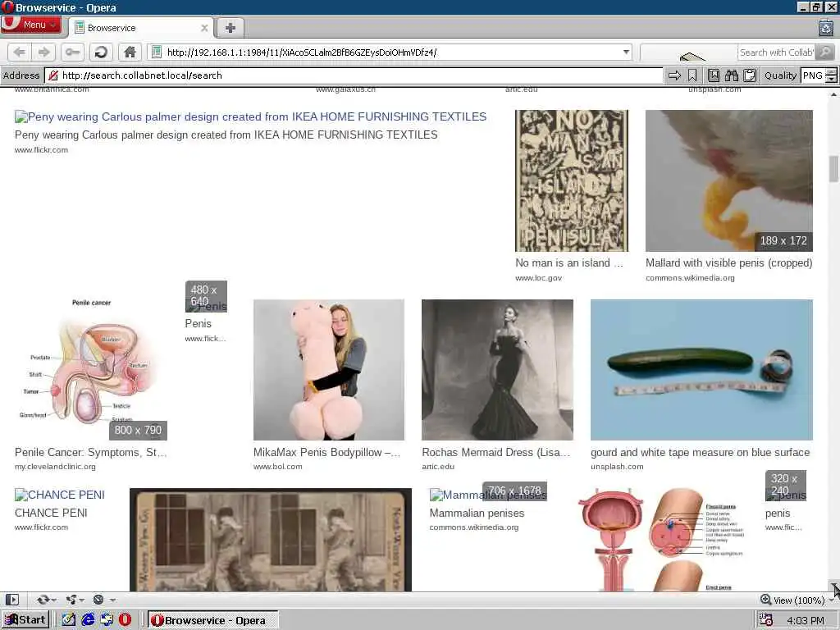Click the notepad quick launch icon
840x630 pixels.
69,620
